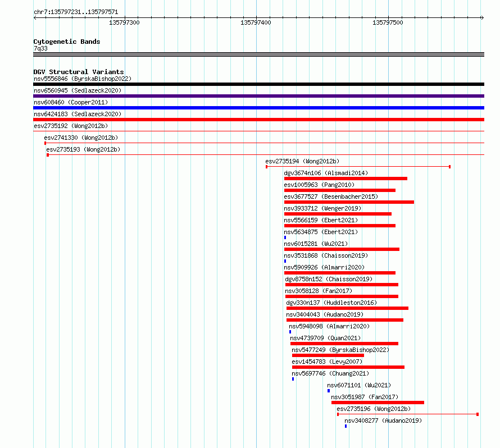Open the nsv5697746 (Chuang2021) label

point(330,373)
